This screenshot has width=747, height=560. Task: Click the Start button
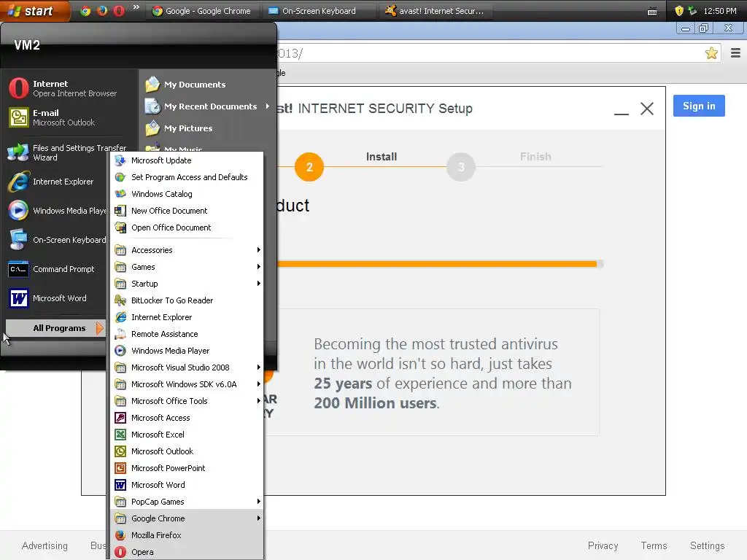[34, 10]
